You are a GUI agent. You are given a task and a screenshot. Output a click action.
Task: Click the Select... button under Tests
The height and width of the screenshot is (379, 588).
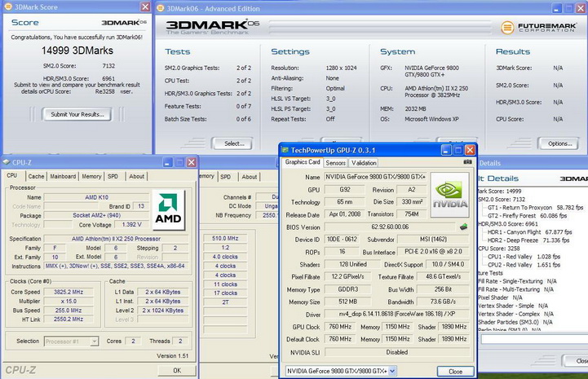coord(232,143)
